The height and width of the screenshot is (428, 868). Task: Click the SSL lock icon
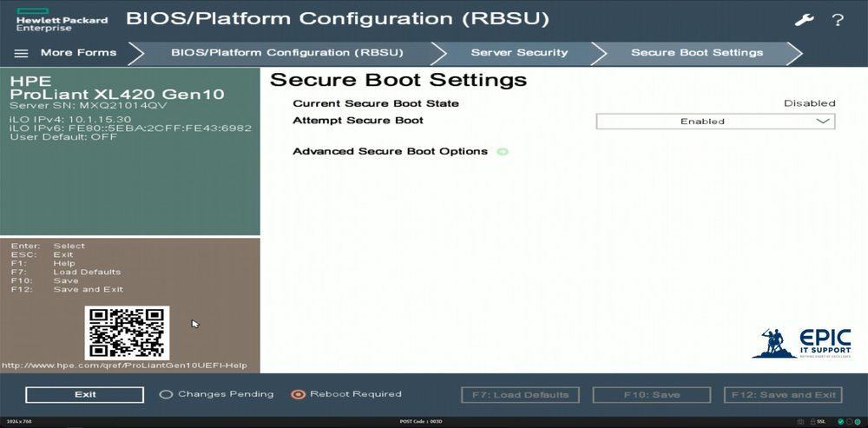(812, 422)
